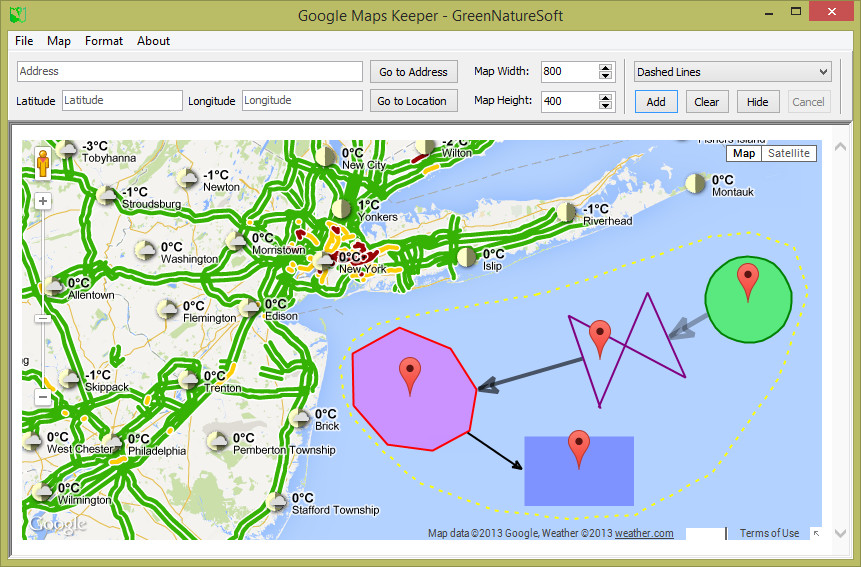Click the Hide button
This screenshot has width=861, height=567.
758,102
